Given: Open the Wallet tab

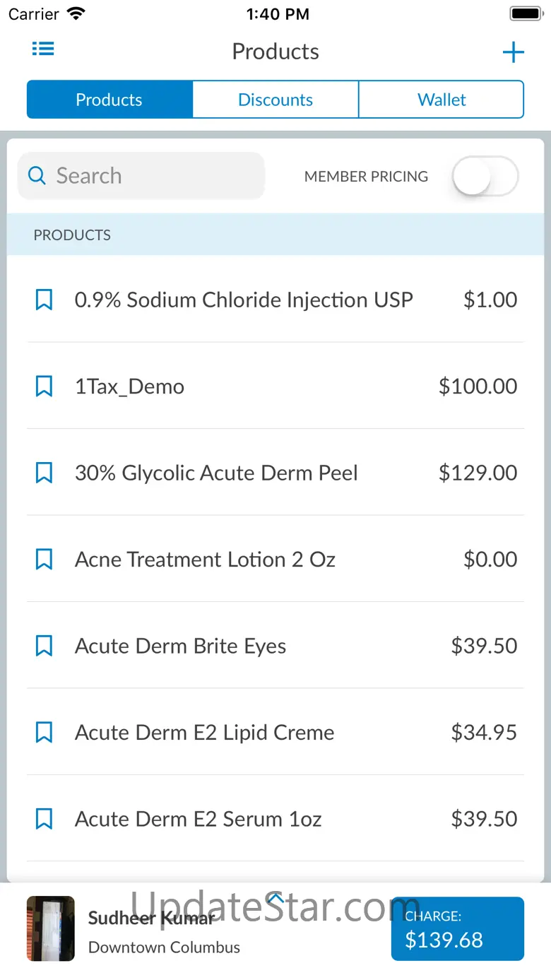Looking at the screenshot, I should [442, 100].
